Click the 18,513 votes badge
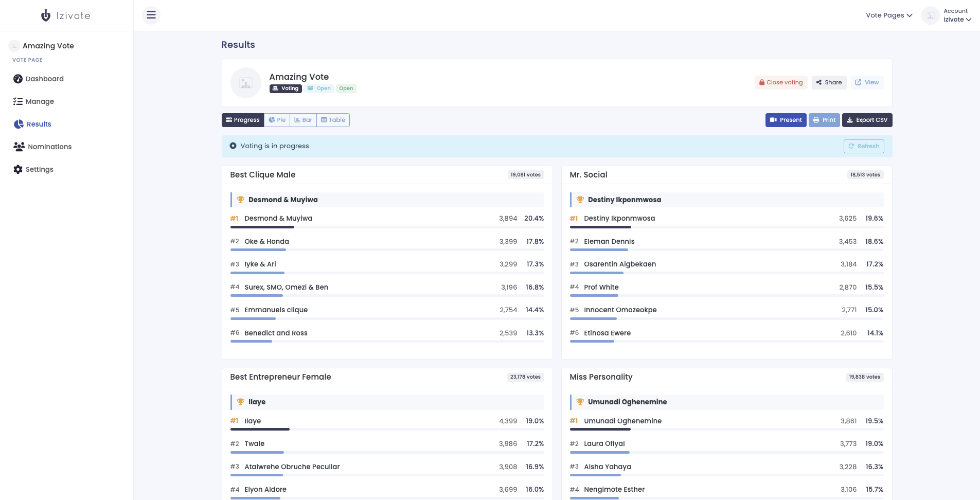This screenshot has width=980, height=500. tap(865, 175)
